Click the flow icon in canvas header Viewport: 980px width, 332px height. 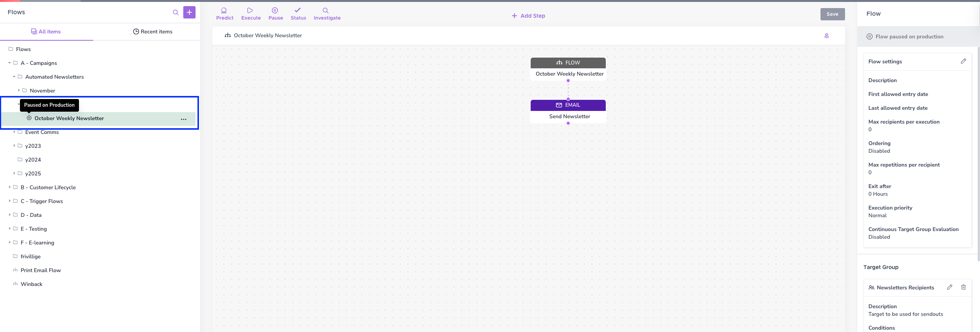tap(228, 35)
